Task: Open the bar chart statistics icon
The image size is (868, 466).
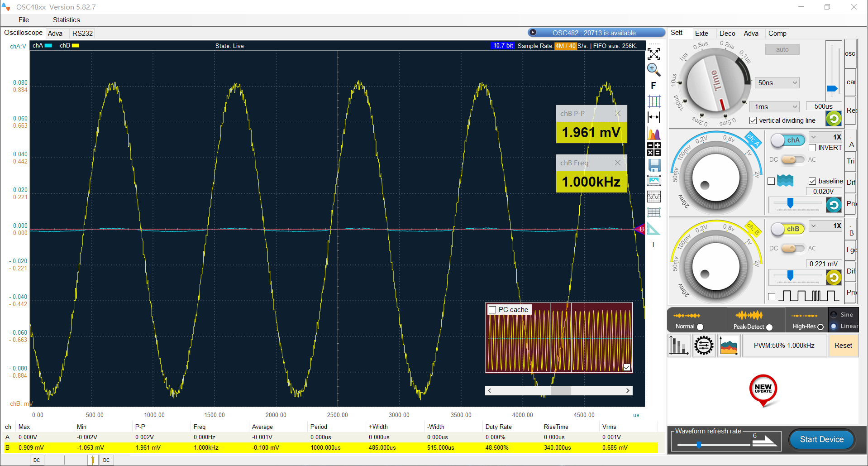Action: (679, 346)
